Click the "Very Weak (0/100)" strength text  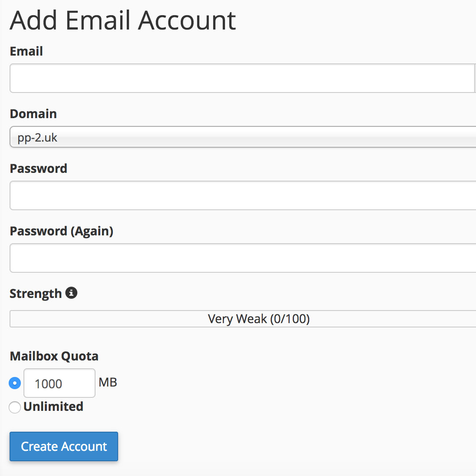[259, 319]
